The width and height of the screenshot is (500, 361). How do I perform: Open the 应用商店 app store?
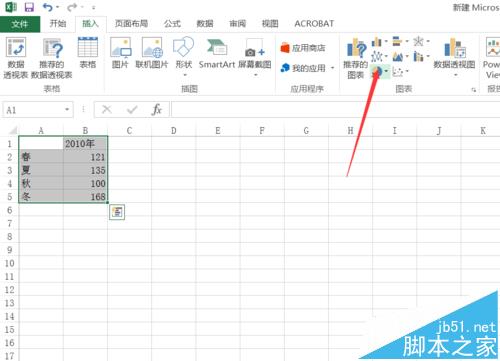(303, 48)
